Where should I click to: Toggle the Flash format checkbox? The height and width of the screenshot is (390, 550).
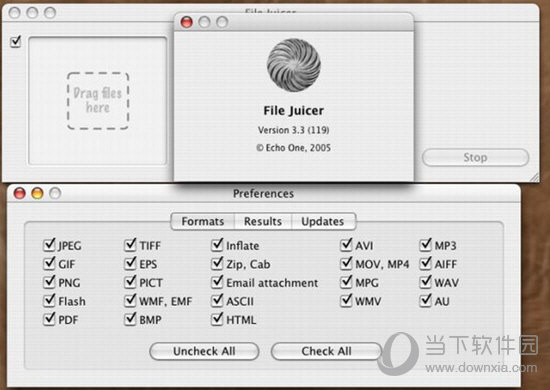click(49, 301)
